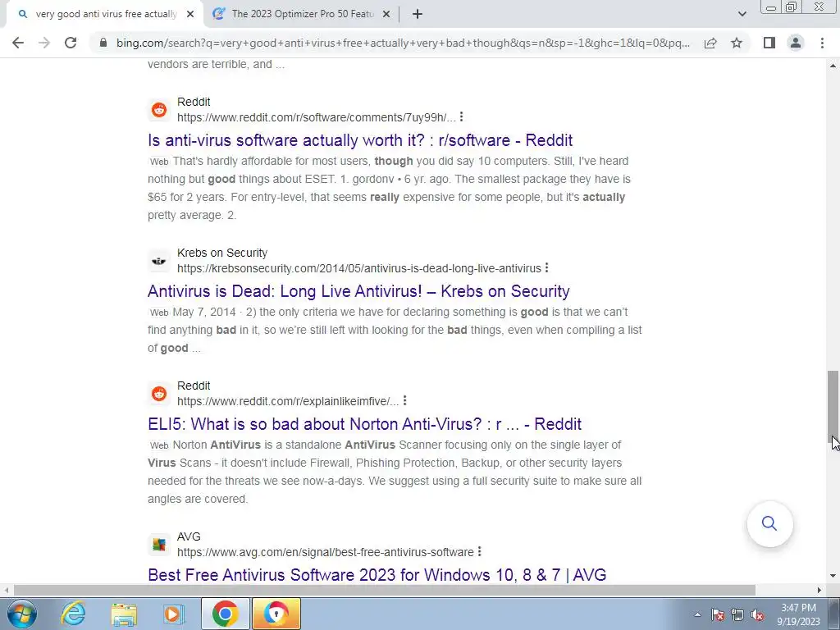Image resolution: width=840 pixels, height=630 pixels.
Task: Open 'Best Free Antivirus Software 2023' AVG link
Action: [x=377, y=575]
